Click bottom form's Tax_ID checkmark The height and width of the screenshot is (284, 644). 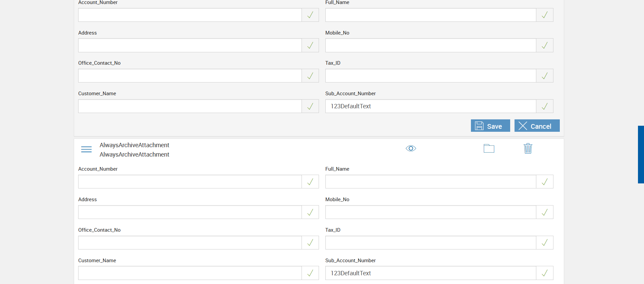(x=544, y=242)
